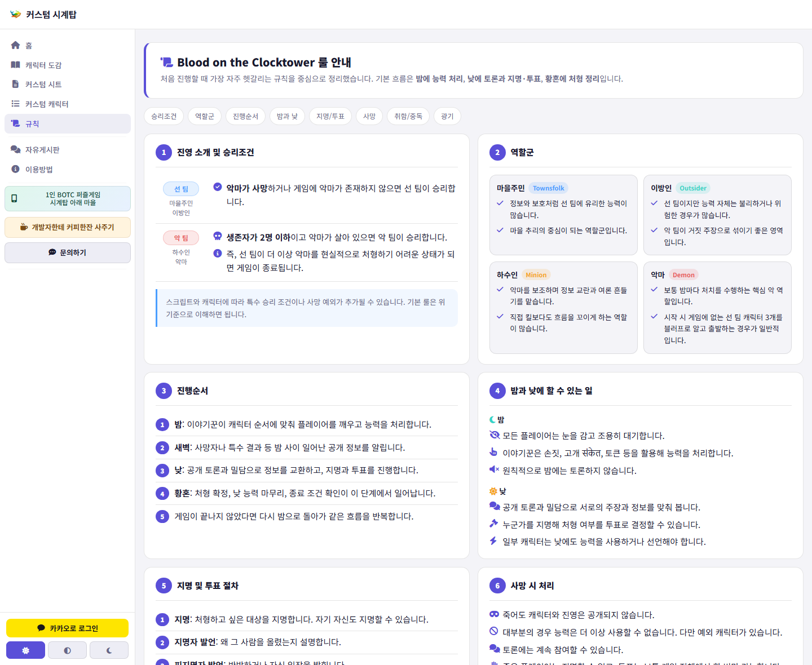Click the checkmark beside 마을 추리의 중심이 되는
The width and height of the screenshot is (812, 665).
click(x=500, y=230)
